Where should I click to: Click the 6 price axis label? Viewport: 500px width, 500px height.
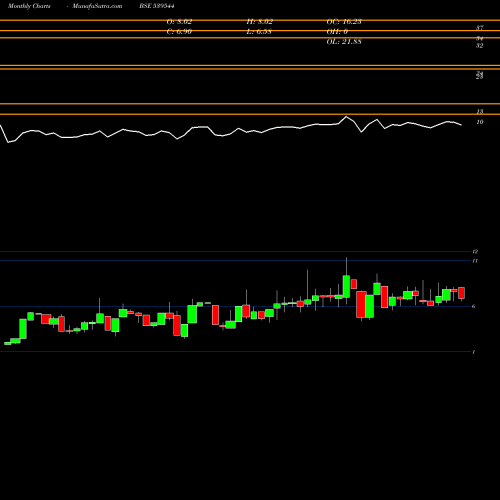pyautogui.click(x=474, y=306)
